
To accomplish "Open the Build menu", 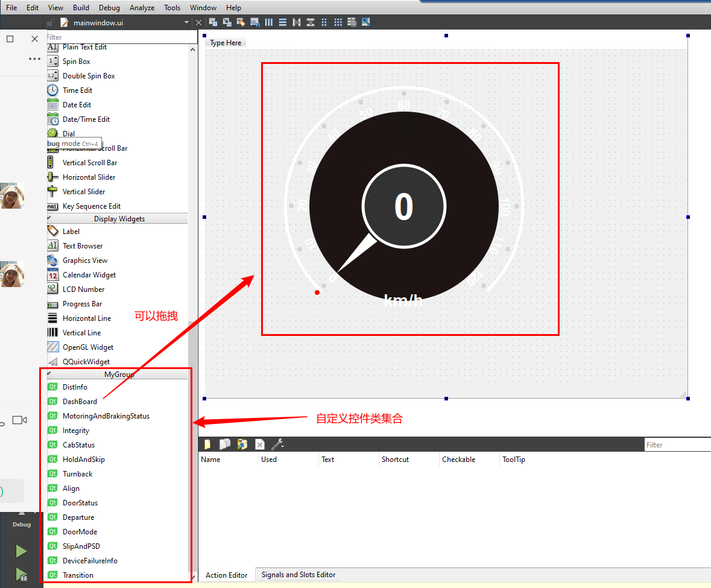I will click(81, 8).
